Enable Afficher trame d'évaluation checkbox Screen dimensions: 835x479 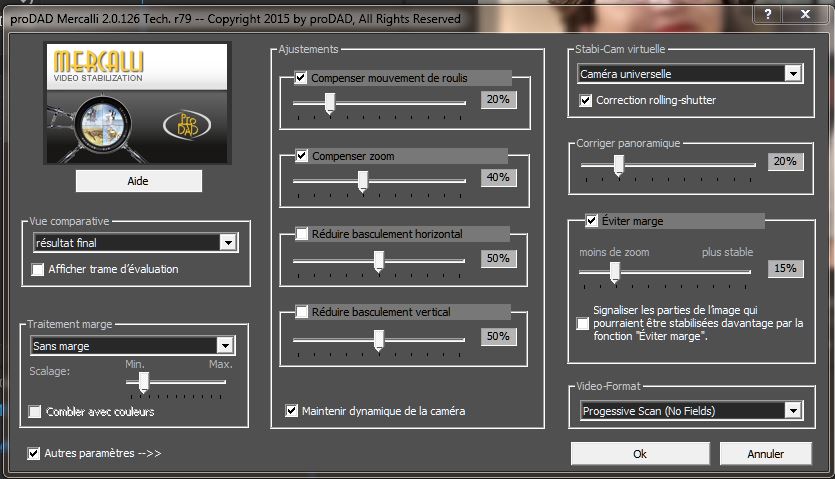(37, 270)
